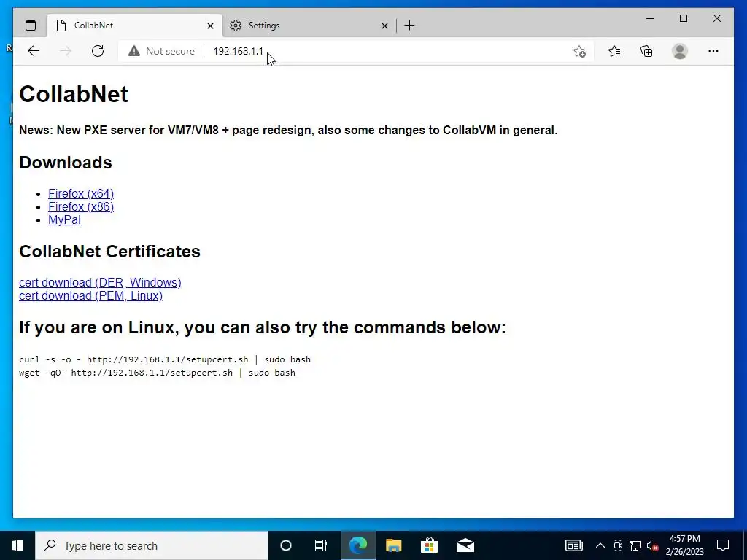Add this page to favorites star
This screenshot has width=747, height=560.
(579, 51)
